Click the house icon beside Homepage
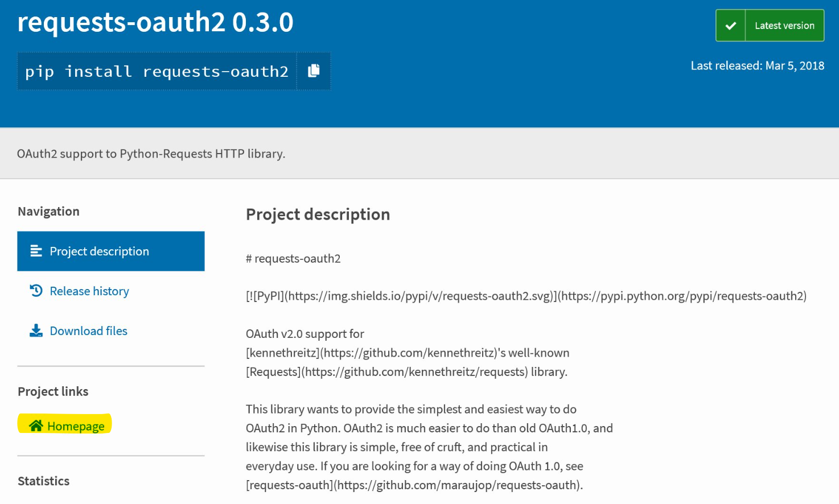This screenshot has width=839, height=504. pos(36,425)
